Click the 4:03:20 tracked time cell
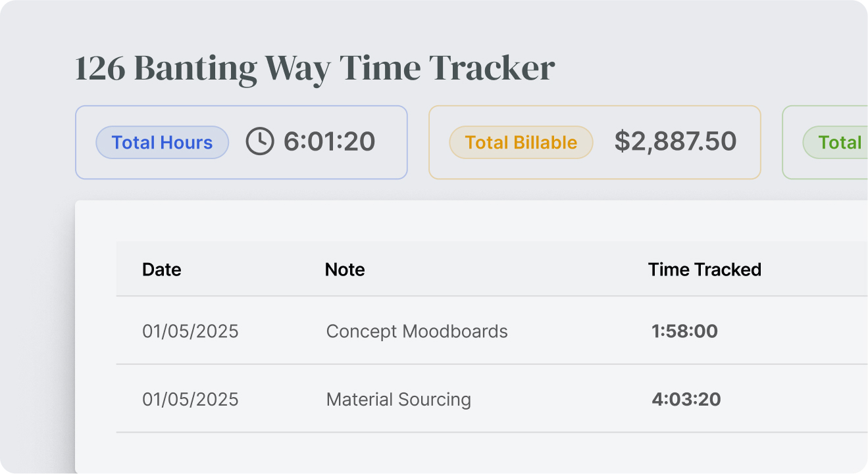868x474 pixels. coord(686,400)
